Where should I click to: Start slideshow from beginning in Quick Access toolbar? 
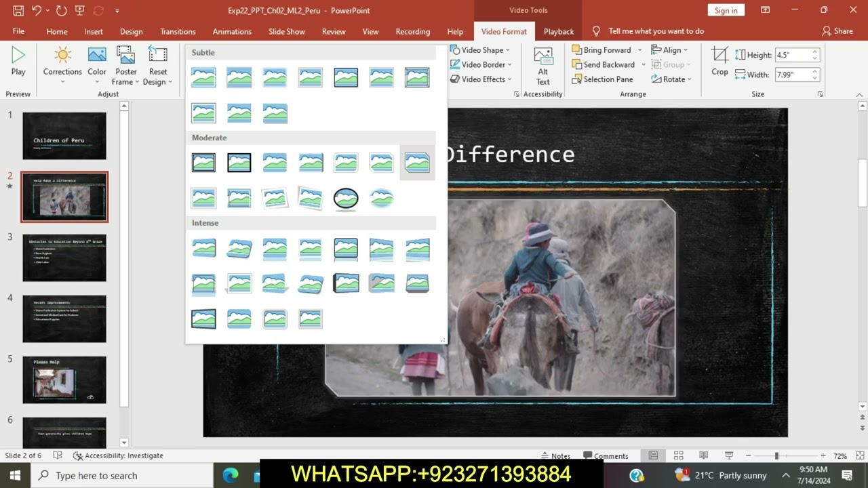(x=80, y=10)
